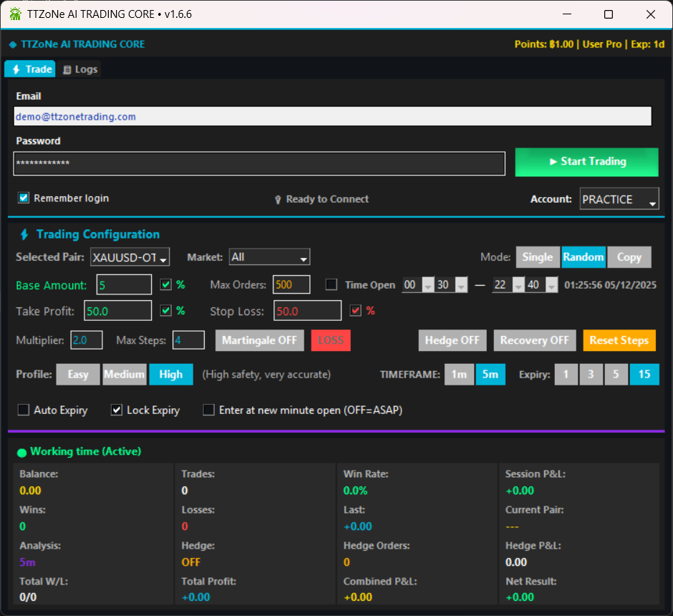Open the Account dropdown set to PRACTICE
Image resolution: width=673 pixels, height=616 pixels.
point(619,199)
